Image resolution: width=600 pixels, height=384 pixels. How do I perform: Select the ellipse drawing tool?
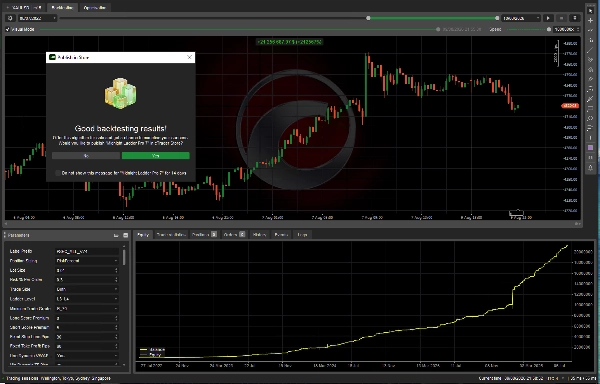(x=590, y=118)
